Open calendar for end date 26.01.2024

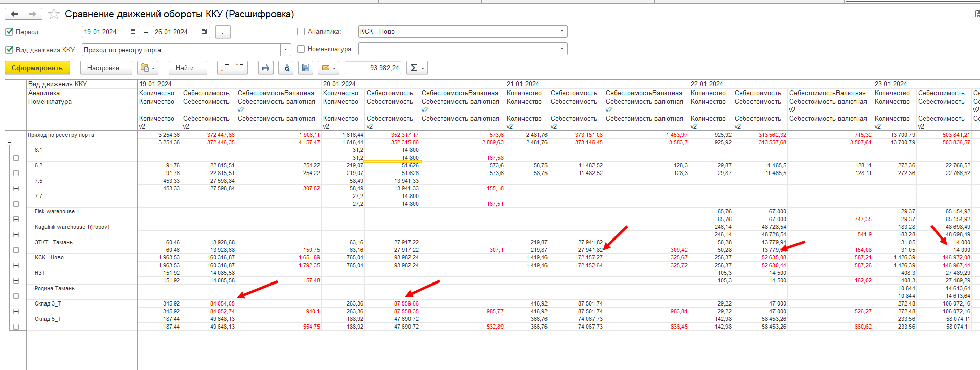[204, 32]
